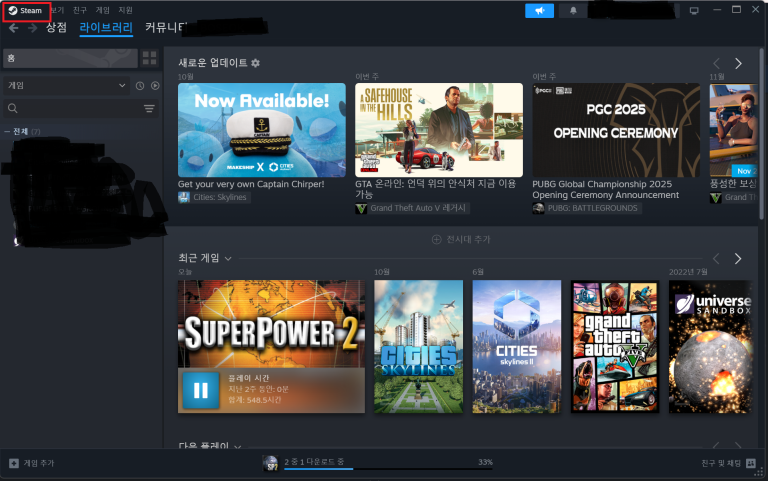Add a shelf with 전시대 추가
Screen dimensions: 768x481
[461, 240]
